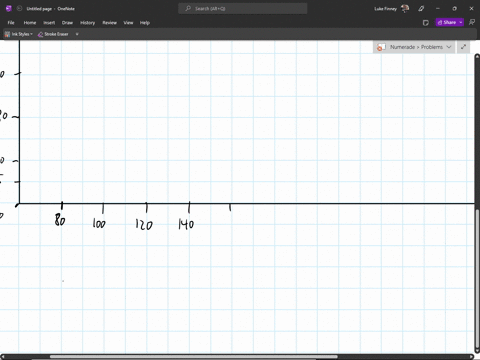Screen dimensions: 480x360
Task: Click the full page view expand icon
Action: [463, 47]
